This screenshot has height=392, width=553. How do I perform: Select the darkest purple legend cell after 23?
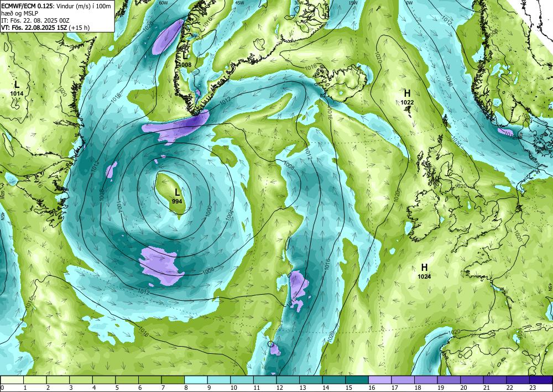coord(541,380)
